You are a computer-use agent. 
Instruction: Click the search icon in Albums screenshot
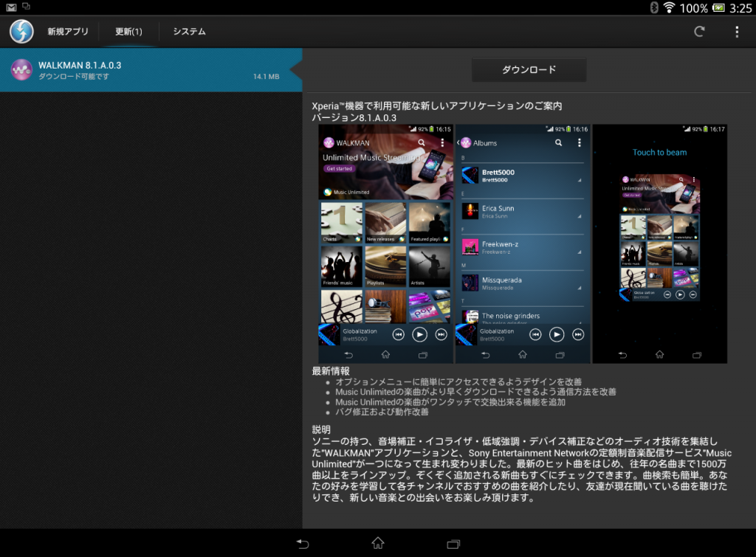[x=558, y=142]
